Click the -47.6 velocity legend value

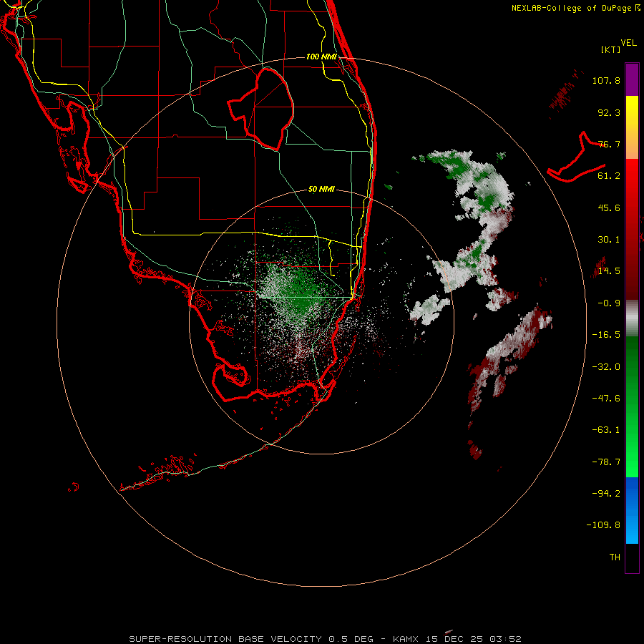[606, 399]
